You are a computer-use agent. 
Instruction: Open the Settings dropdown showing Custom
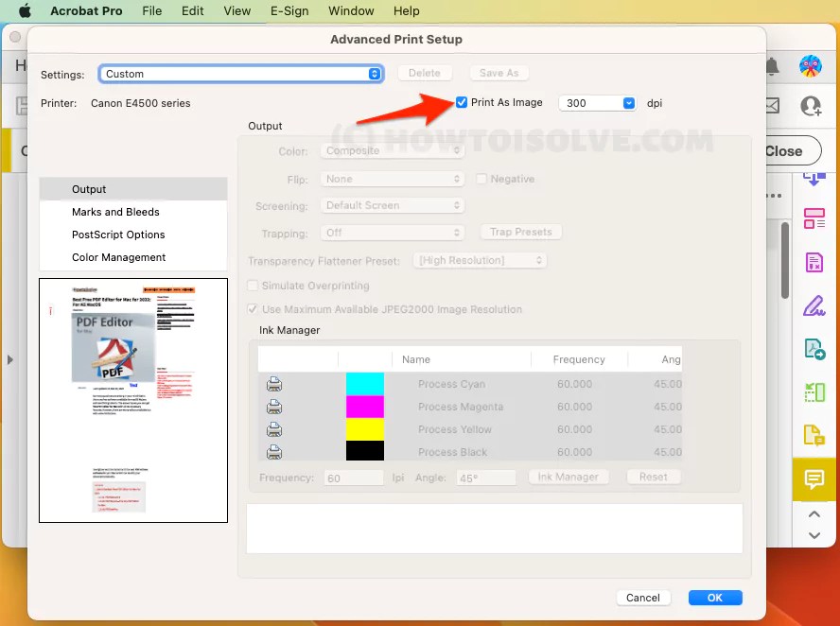240,73
